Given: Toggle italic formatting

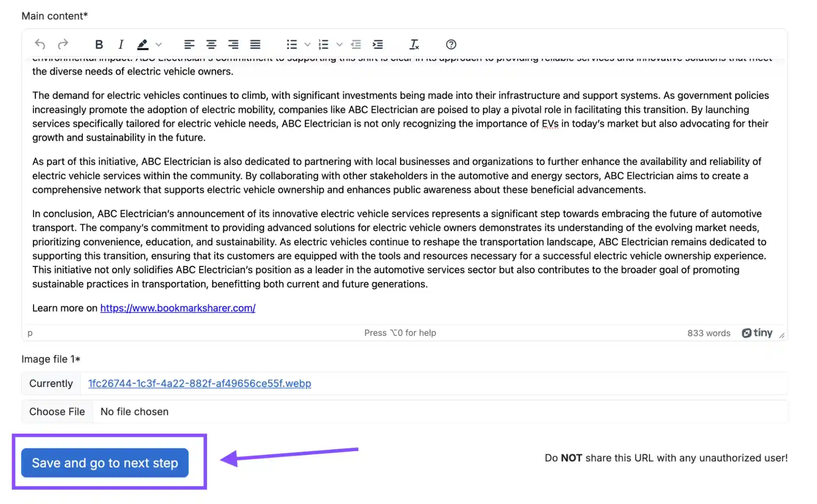Looking at the screenshot, I should (x=121, y=44).
